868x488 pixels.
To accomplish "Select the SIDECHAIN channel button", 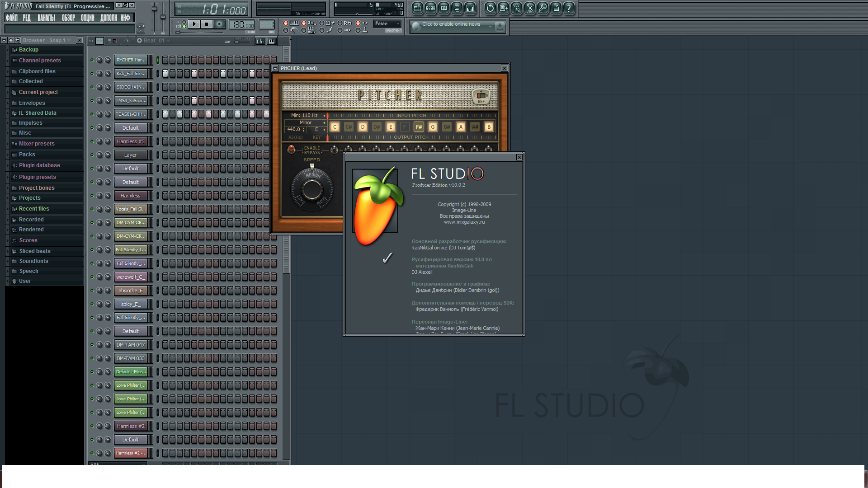I will click(131, 87).
